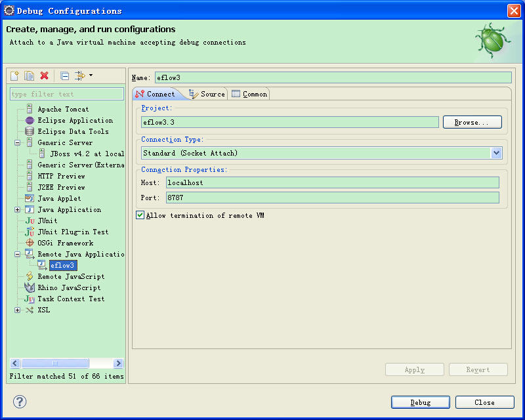525x420 pixels.
Task: Focus the Host field containing localhost
Action: pyautogui.click(x=333, y=182)
